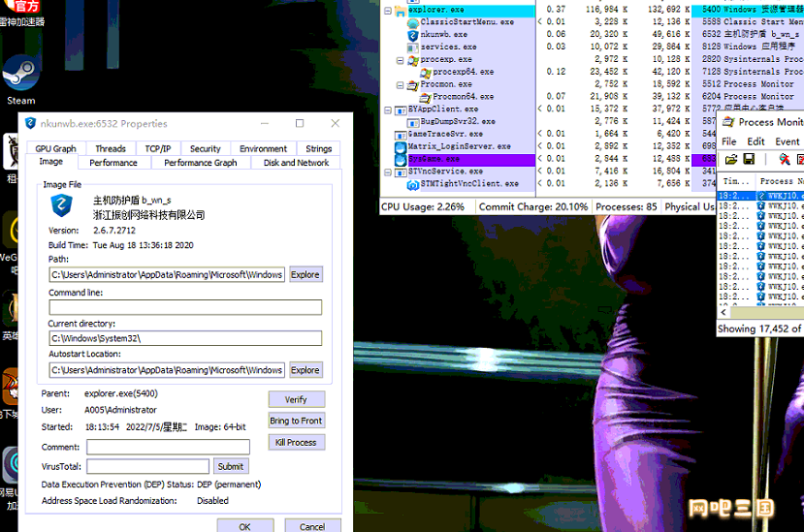The height and width of the screenshot is (532, 804).
Task: Click the shield icon in Image File section
Action: (61, 206)
